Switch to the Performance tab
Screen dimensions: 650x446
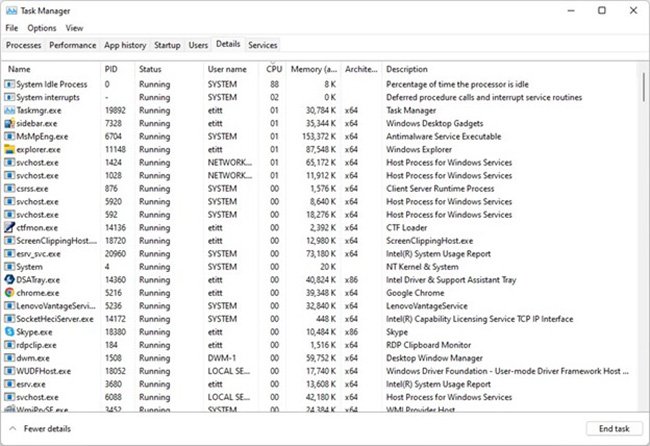coord(73,45)
